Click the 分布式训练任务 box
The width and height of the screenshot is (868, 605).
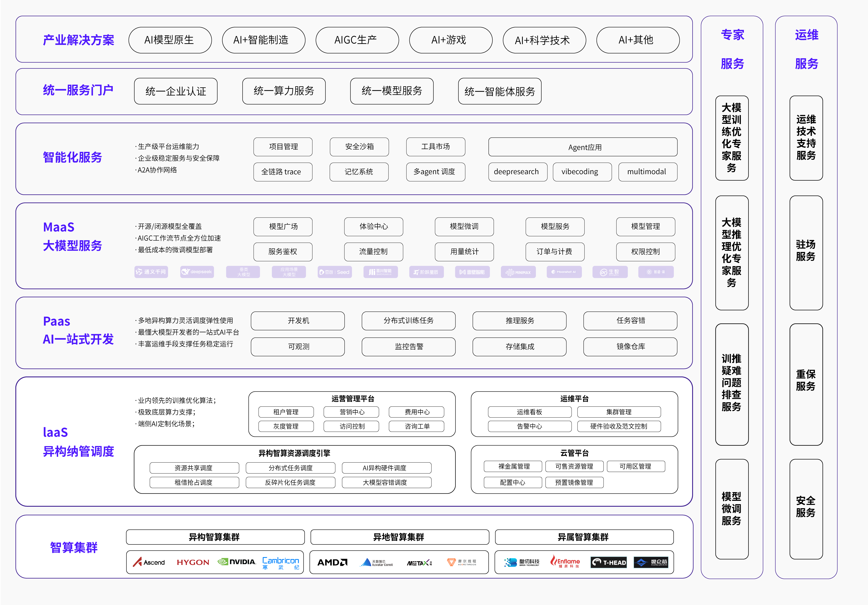coord(409,321)
